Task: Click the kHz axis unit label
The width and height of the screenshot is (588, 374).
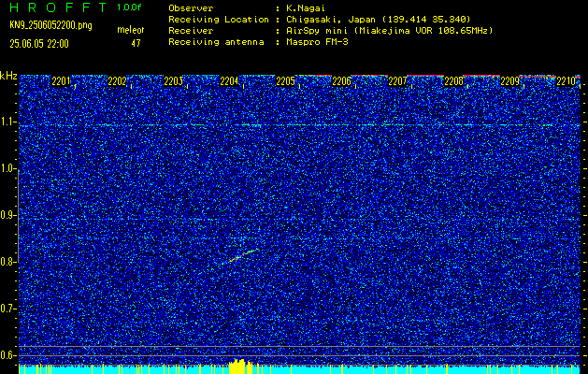Action: [8, 76]
